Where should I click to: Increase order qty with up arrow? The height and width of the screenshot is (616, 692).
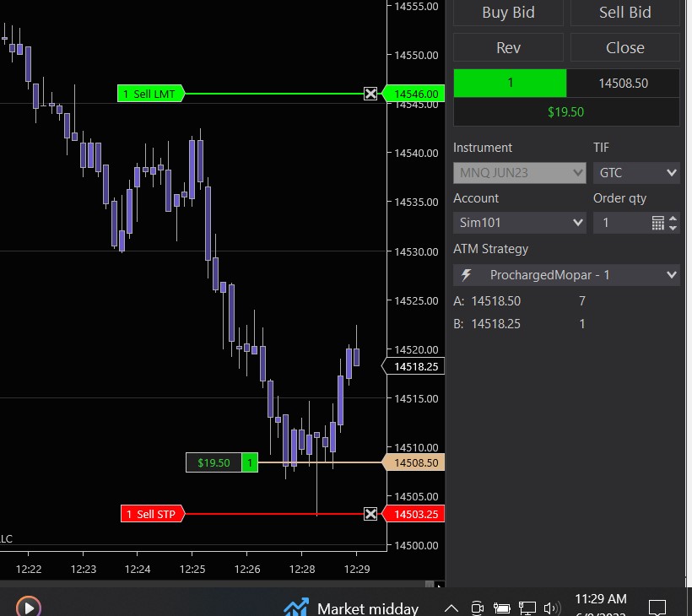coord(673,219)
